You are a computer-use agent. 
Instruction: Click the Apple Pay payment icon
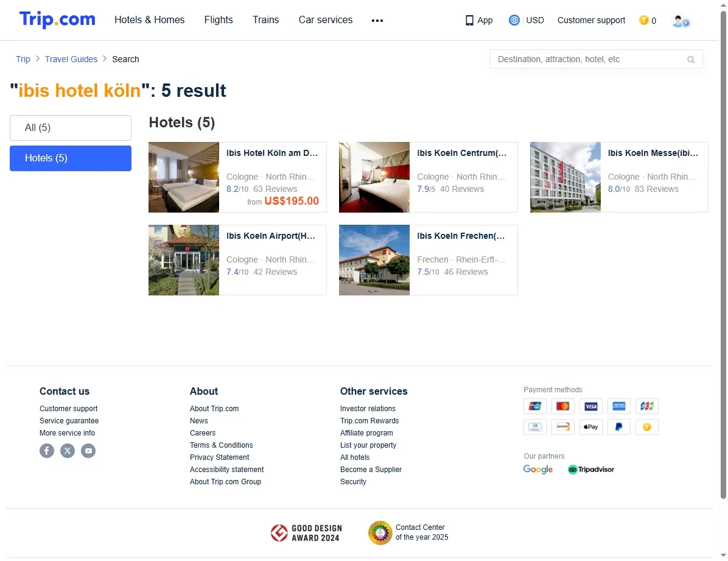(x=590, y=426)
